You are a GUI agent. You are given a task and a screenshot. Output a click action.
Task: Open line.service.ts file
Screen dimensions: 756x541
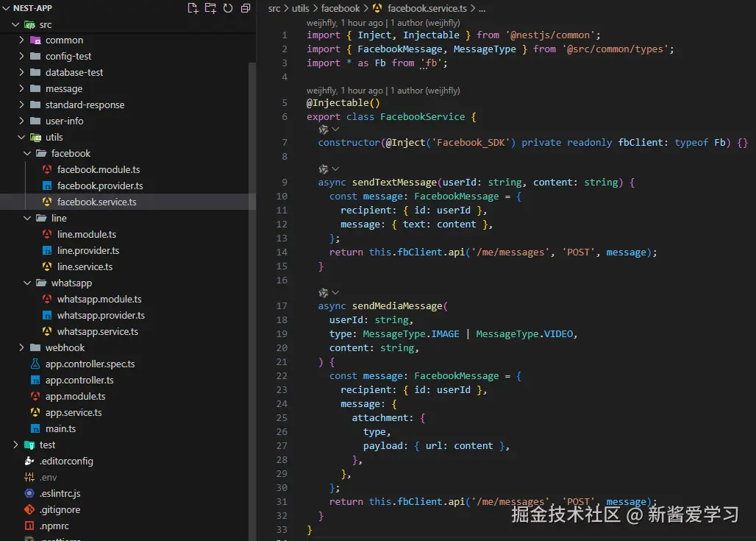click(x=85, y=266)
